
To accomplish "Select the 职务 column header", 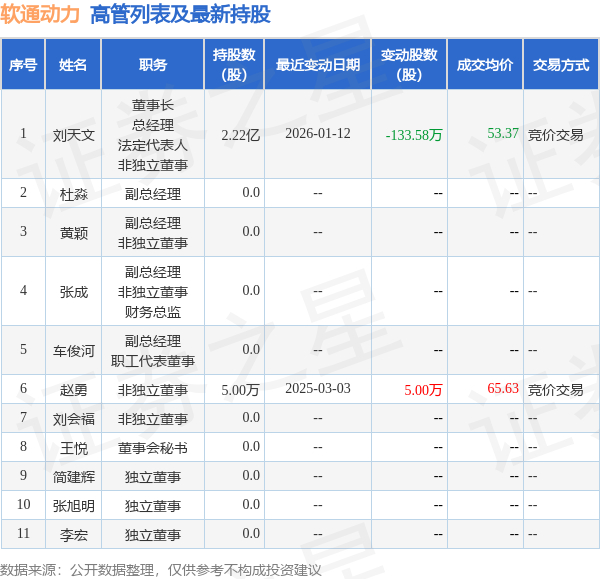I will (x=153, y=65).
